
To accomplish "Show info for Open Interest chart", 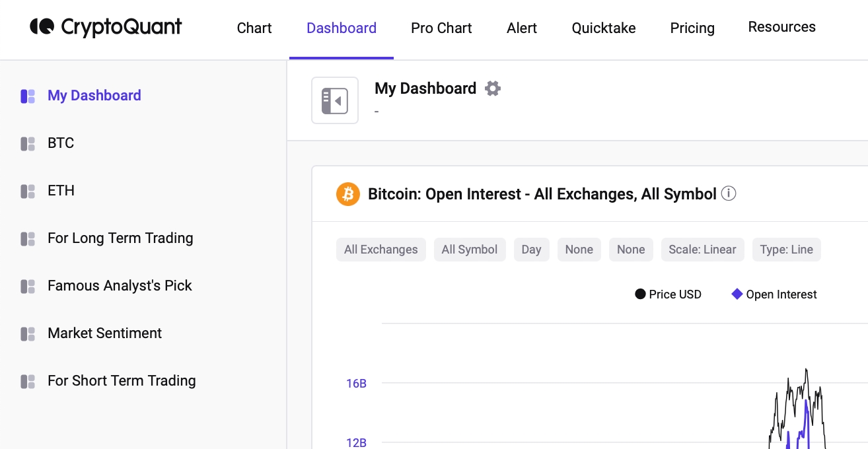I will coord(729,194).
